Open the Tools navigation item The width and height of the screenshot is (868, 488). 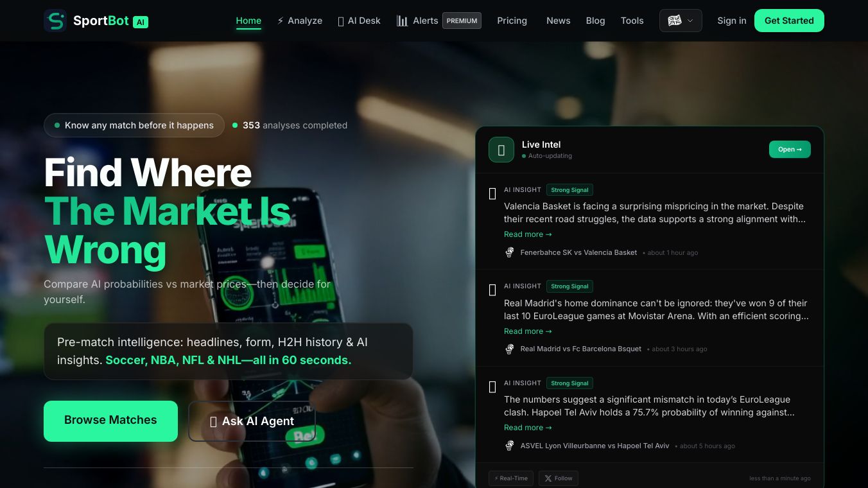632,21
